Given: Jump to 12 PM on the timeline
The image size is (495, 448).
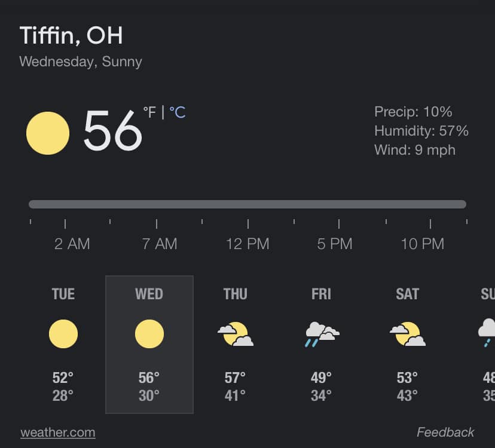Looking at the screenshot, I should pyautogui.click(x=247, y=244).
